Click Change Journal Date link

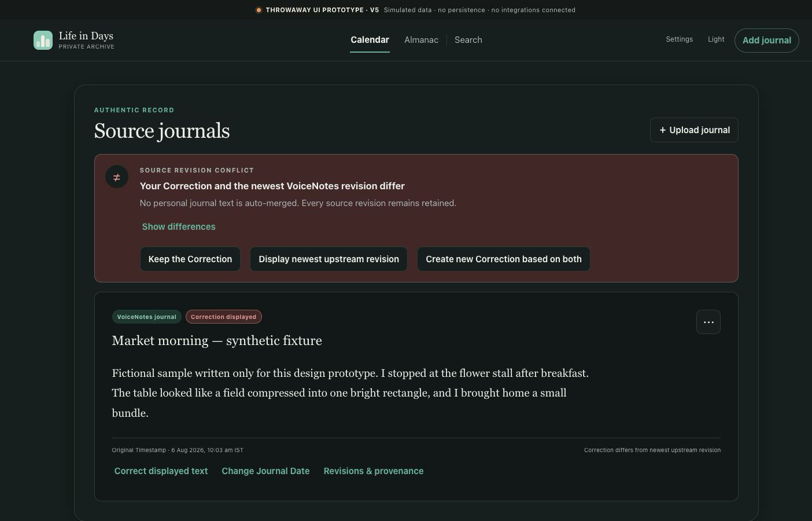click(265, 471)
